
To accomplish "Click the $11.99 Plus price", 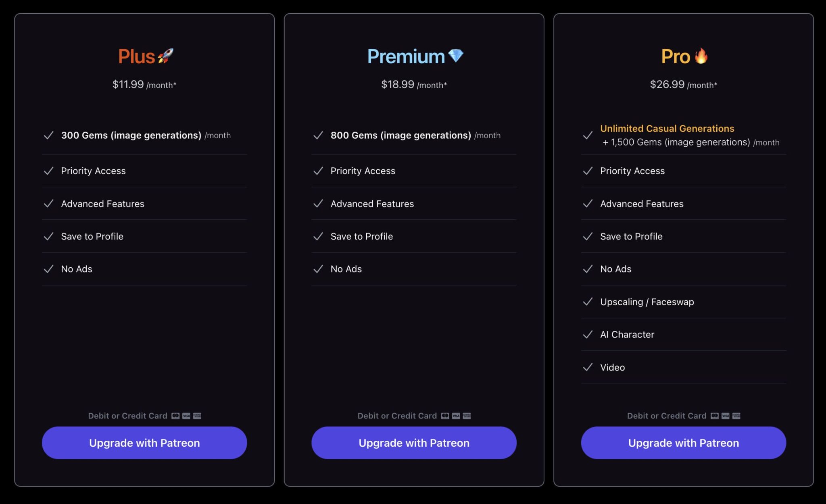I will click(128, 84).
